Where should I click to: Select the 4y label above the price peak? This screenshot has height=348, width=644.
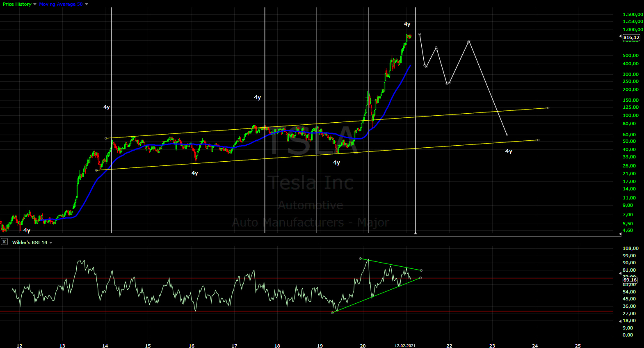407,24
